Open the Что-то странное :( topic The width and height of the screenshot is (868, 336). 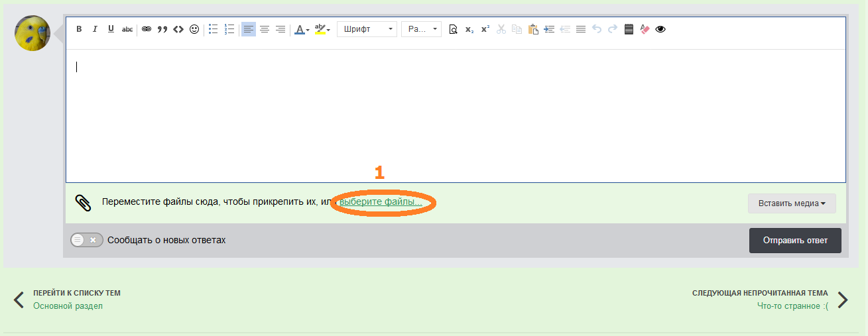pos(792,306)
